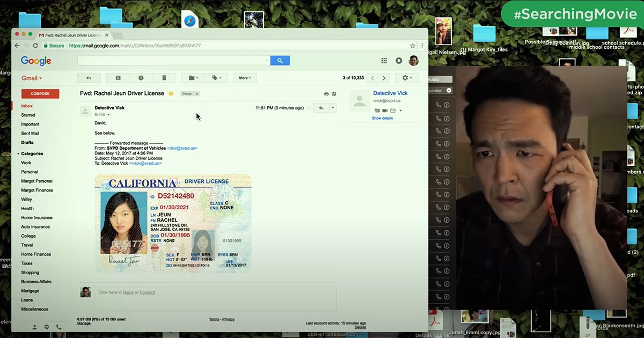This screenshot has height=338, width=644.
Task: Remove the Inbox label with its x
Action: (197, 93)
